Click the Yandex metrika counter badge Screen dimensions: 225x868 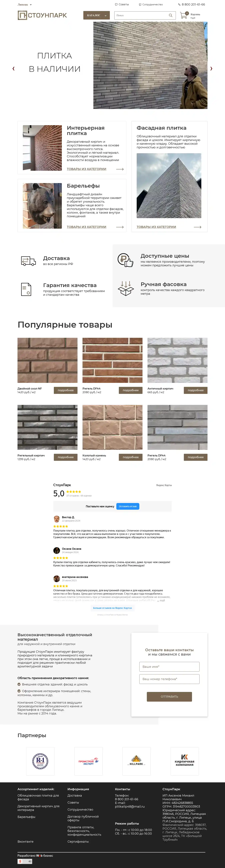tap(25, 861)
